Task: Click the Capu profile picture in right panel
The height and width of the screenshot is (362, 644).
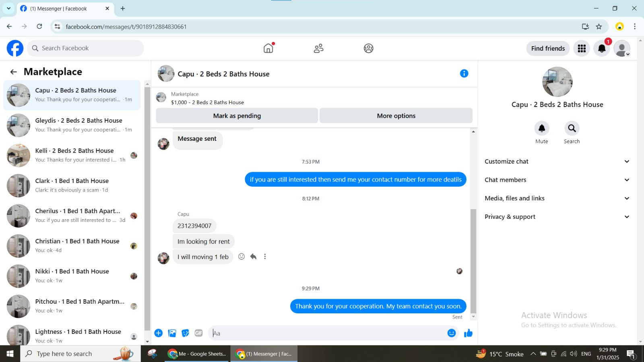Action: point(557,82)
